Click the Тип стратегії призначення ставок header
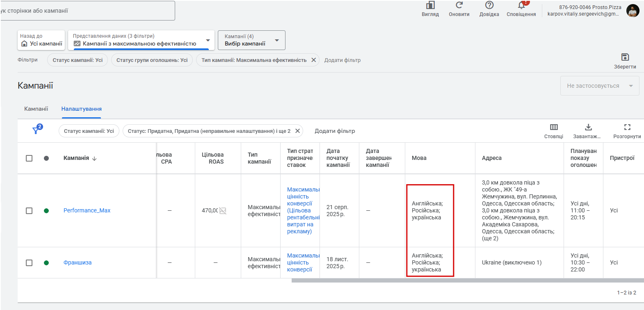 tap(300, 158)
